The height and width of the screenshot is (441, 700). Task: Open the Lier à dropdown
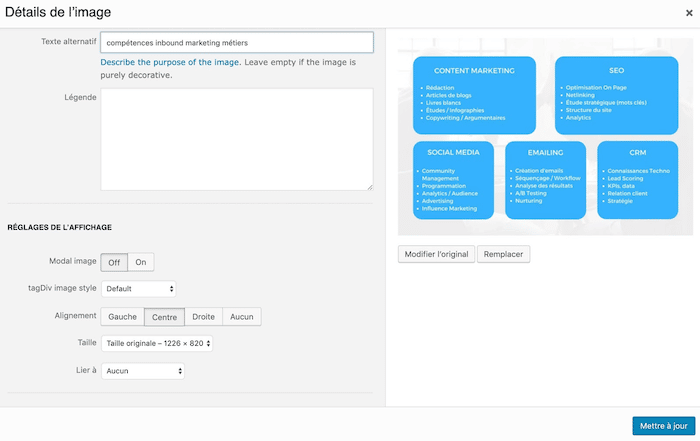143,371
